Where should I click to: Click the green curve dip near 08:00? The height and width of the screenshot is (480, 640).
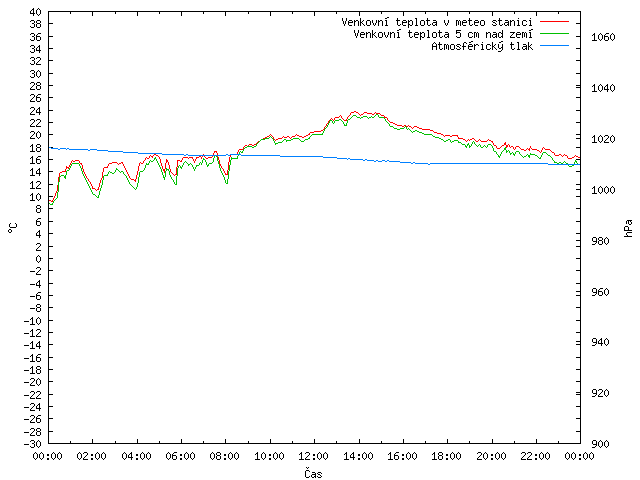click(227, 183)
